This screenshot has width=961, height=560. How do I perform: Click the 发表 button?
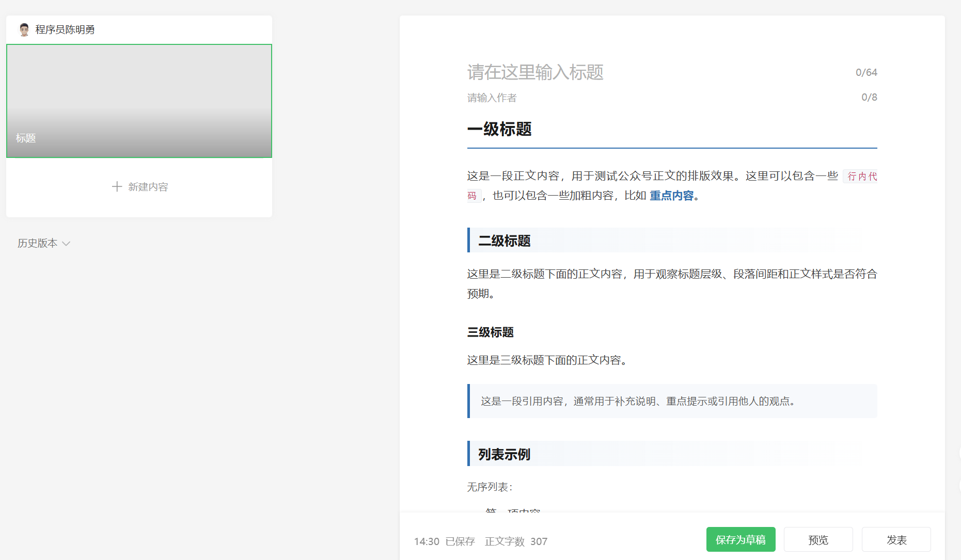[896, 539]
